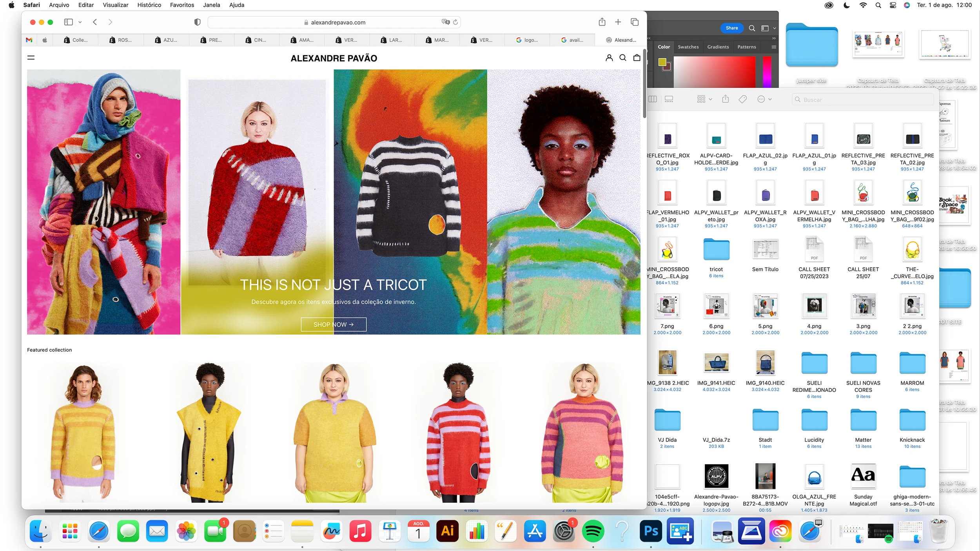This screenshot has height=551, width=980.
Task: Open the hamburger menu on Alexandre Pavão site
Action: click(x=31, y=58)
